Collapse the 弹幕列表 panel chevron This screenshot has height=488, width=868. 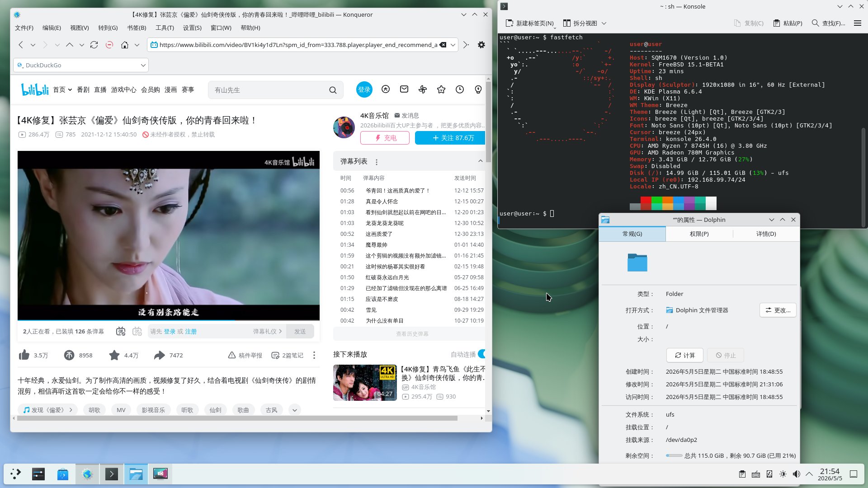[480, 161]
